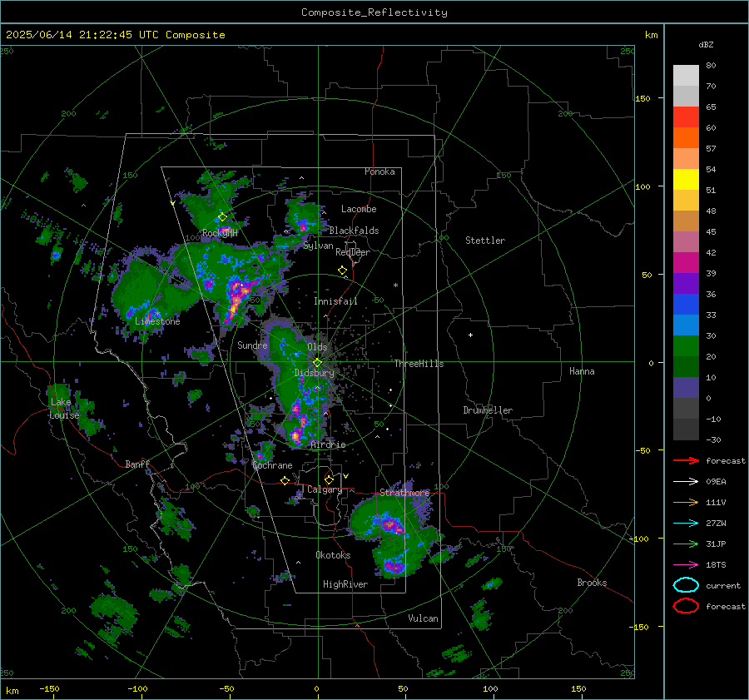749x700 pixels.
Task: Click the white plus marker west of Hanna
Action: [470, 335]
